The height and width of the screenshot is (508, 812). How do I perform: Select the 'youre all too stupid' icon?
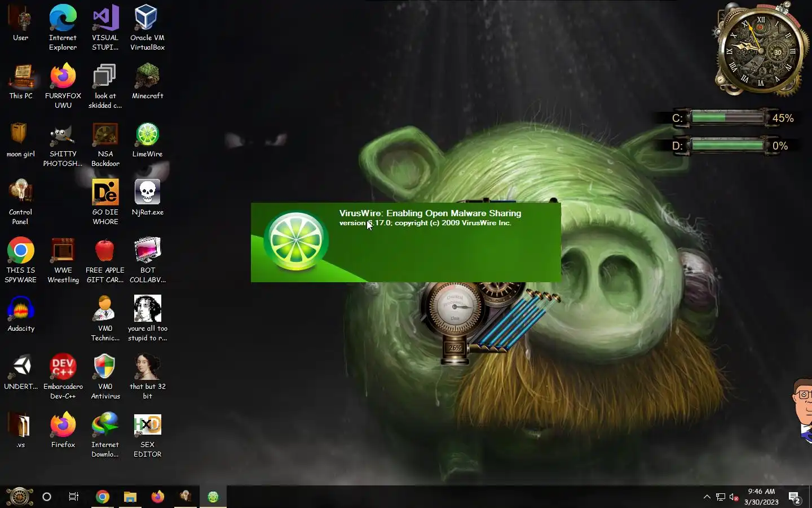click(x=147, y=318)
